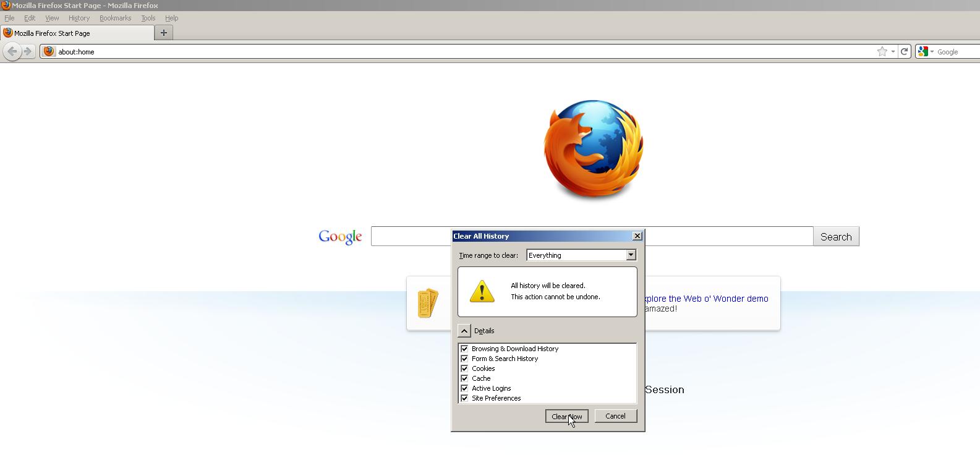Click the Firefox icon in the window title bar

(x=6, y=5)
